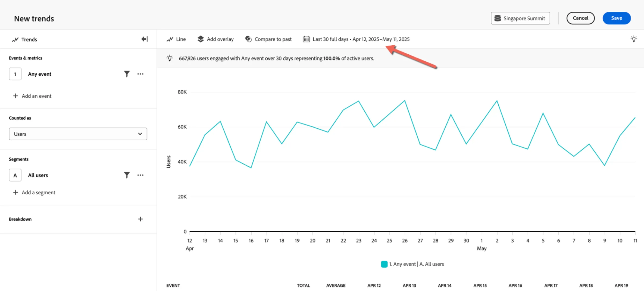Image resolution: width=644 pixels, height=291 pixels.
Task: Click the APR 16 column header
Action: [x=515, y=285]
